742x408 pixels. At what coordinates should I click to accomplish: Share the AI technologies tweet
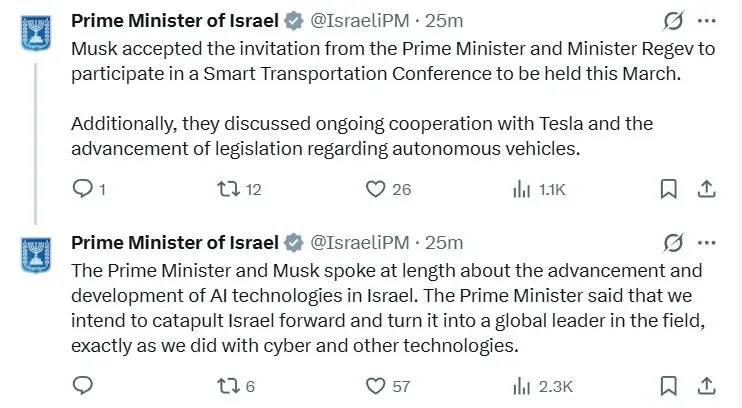point(705,385)
